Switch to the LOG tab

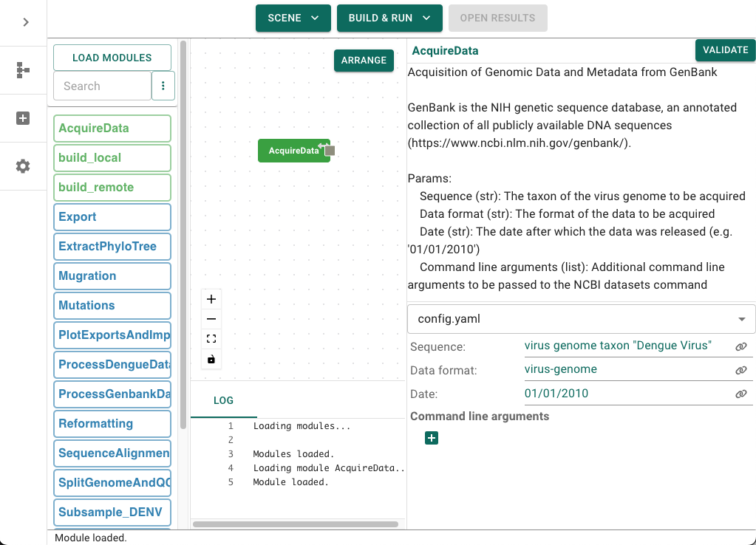coord(223,400)
